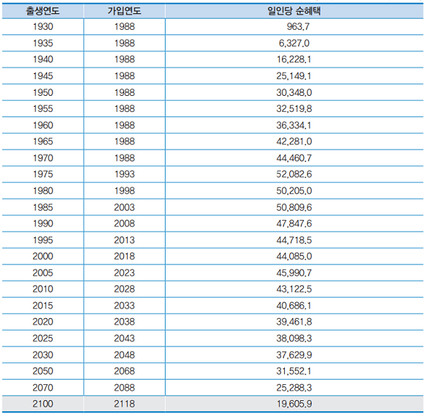Select join year cell 2013
The image size is (425, 414).
point(124,240)
